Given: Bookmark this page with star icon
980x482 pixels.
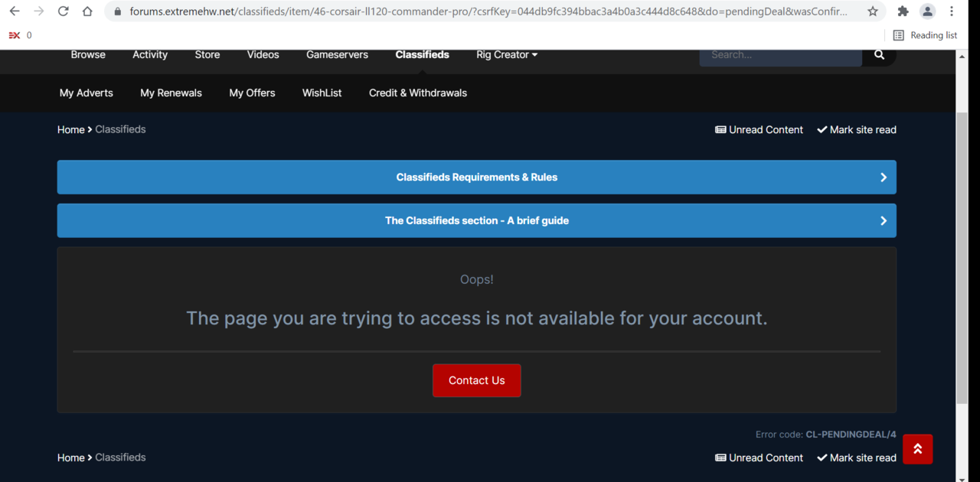Looking at the screenshot, I should [873, 11].
